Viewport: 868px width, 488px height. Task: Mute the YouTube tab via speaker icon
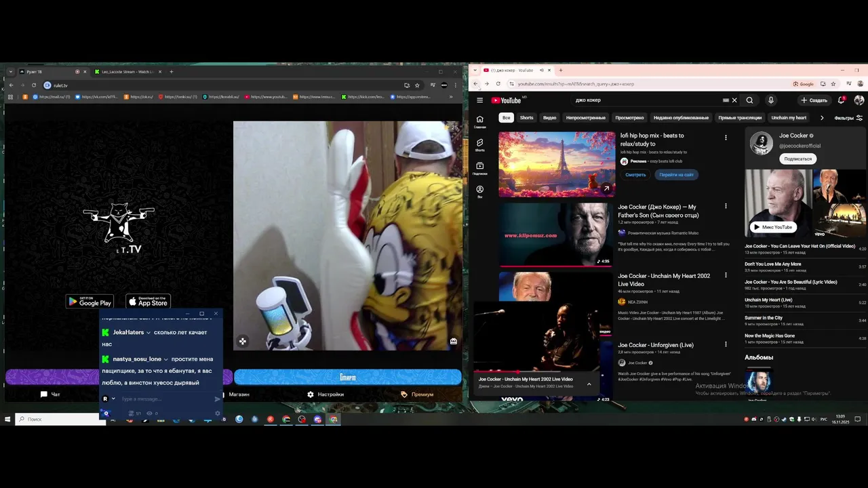coord(541,70)
